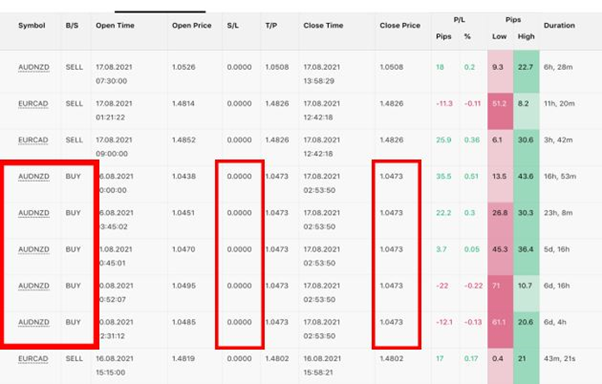Sort by the Symbol column header
Screen dimensions: 602x384
[x=31, y=26]
